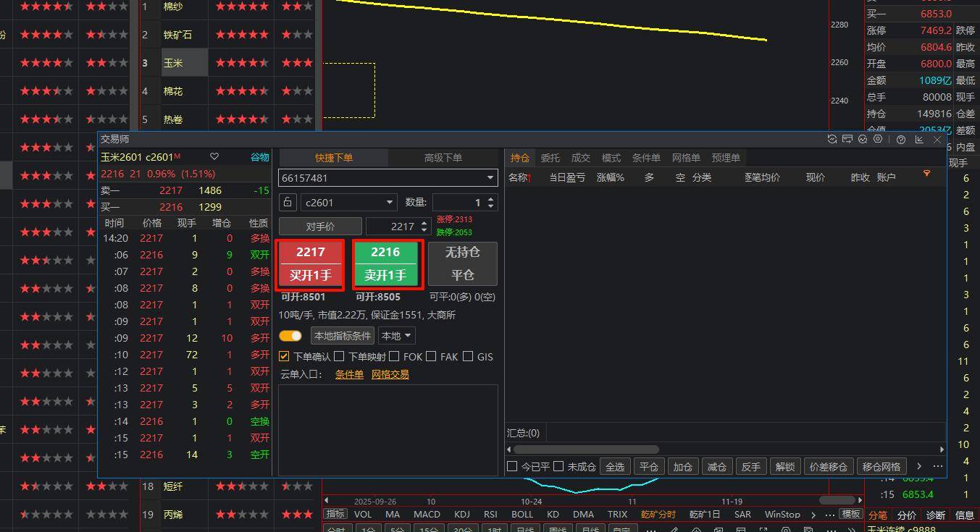Click the chart timeline scrollbar thumb
This screenshot has height=532, width=980.
(x=837, y=500)
